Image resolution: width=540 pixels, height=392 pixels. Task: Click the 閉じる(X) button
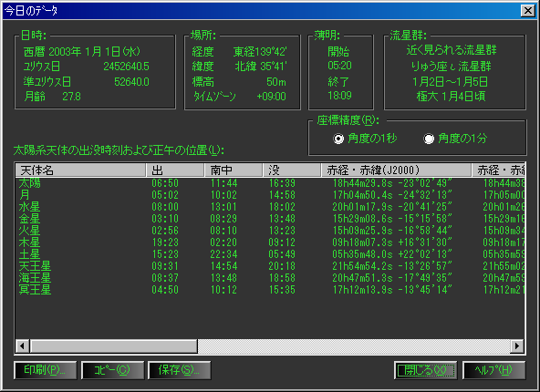click(x=425, y=370)
